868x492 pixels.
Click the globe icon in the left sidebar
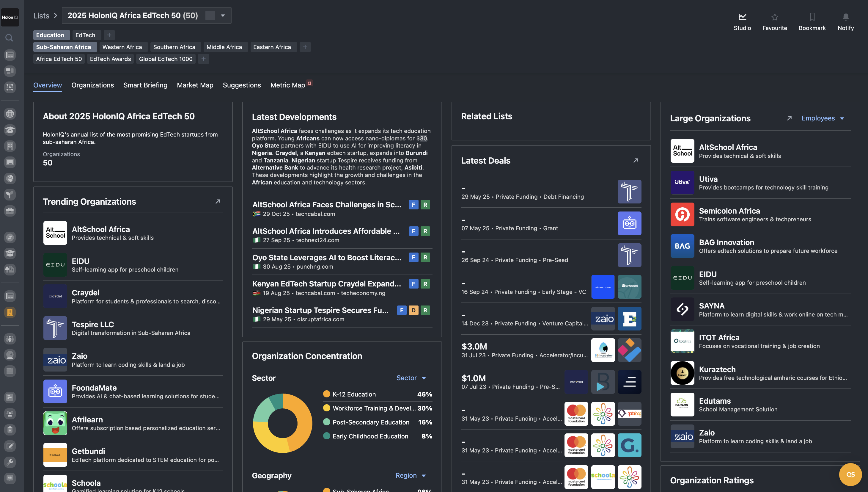(10, 114)
